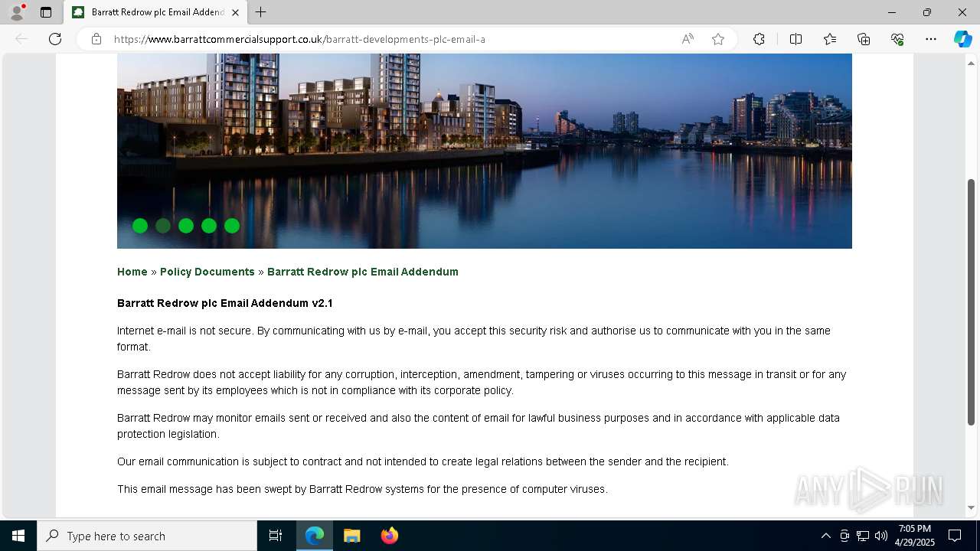Select the second carousel dot
This screenshot has width=980, height=551.
[x=163, y=226]
